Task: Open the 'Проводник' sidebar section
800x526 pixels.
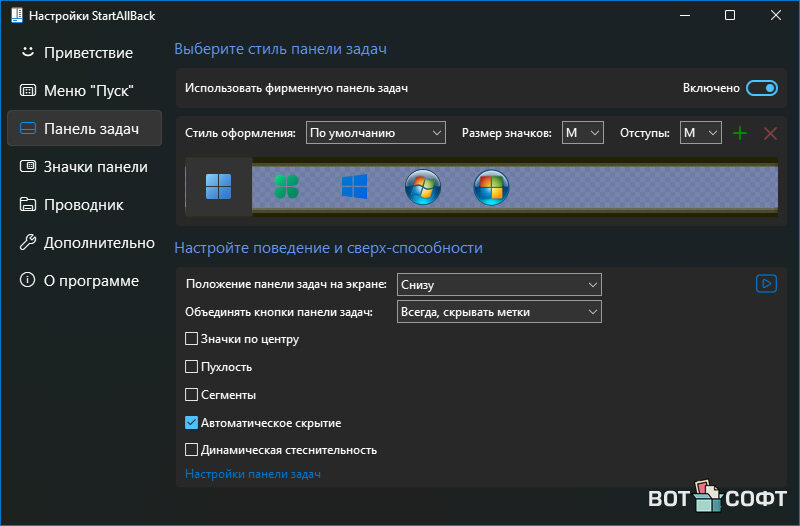Action: pyautogui.click(x=83, y=204)
